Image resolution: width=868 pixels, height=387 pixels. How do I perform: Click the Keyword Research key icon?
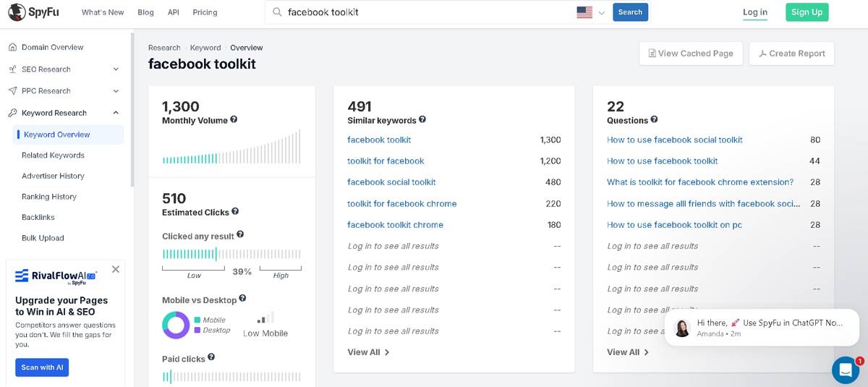12,113
